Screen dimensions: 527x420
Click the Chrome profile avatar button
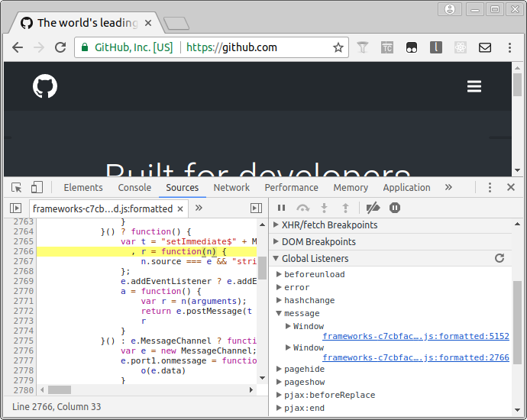pos(450,9)
